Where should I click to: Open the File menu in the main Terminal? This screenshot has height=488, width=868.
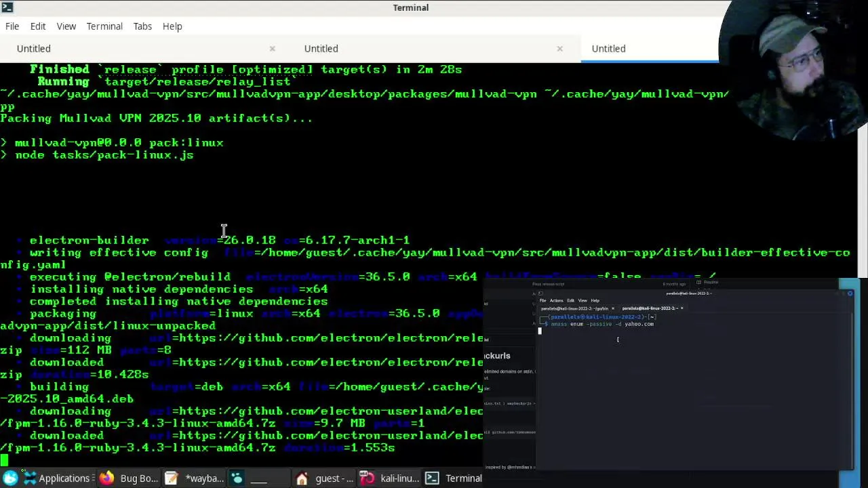coord(12,26)
